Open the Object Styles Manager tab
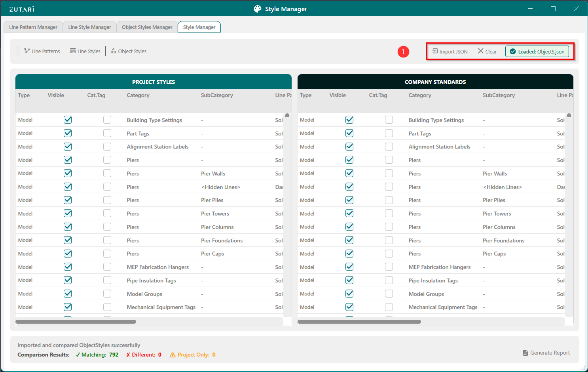The width and height of the screenshot is (588, 372). pos(147,27)
